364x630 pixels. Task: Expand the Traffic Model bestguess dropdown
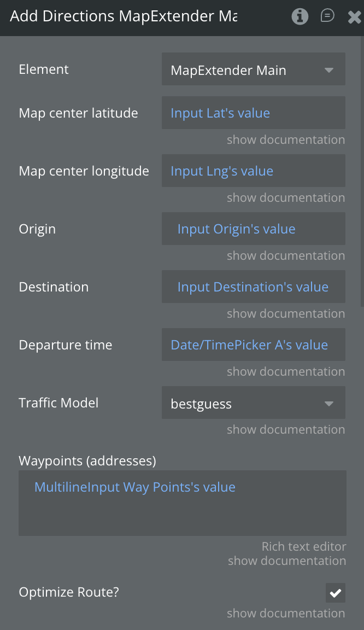tap(253, 403)
